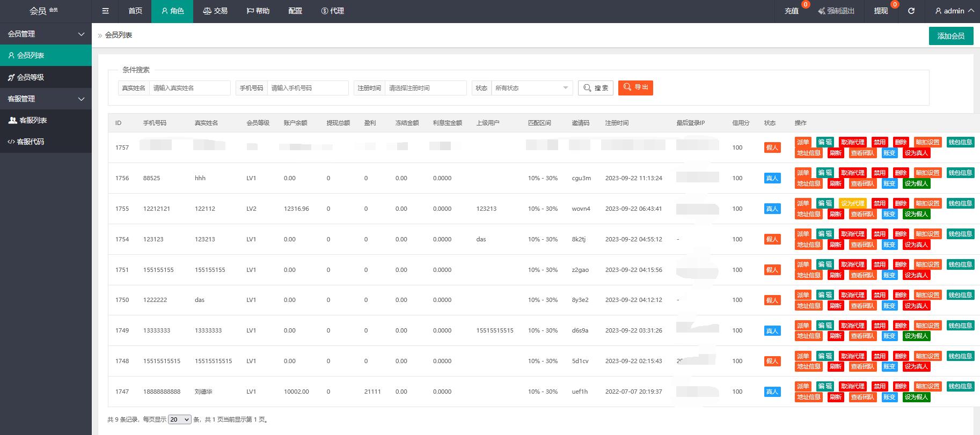Click 编辑 for member 1747
Viewport: 980px width, 435px height.
tap(825, 386)
